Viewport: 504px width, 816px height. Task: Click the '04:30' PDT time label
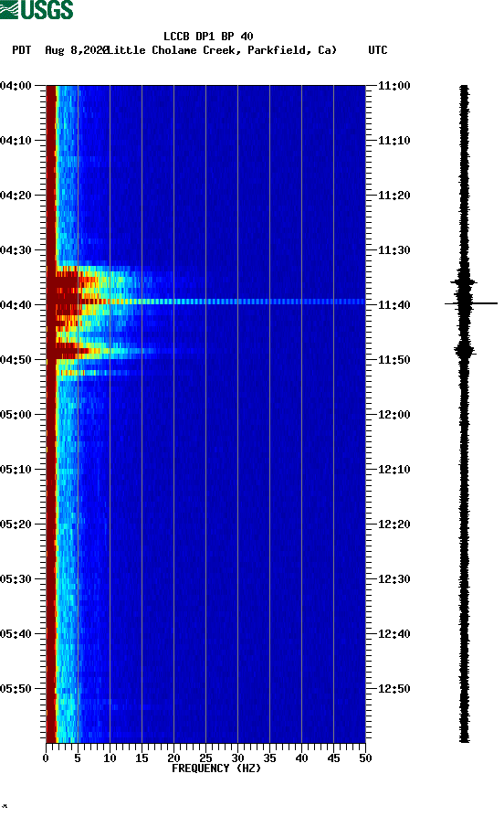coord(16,249)
